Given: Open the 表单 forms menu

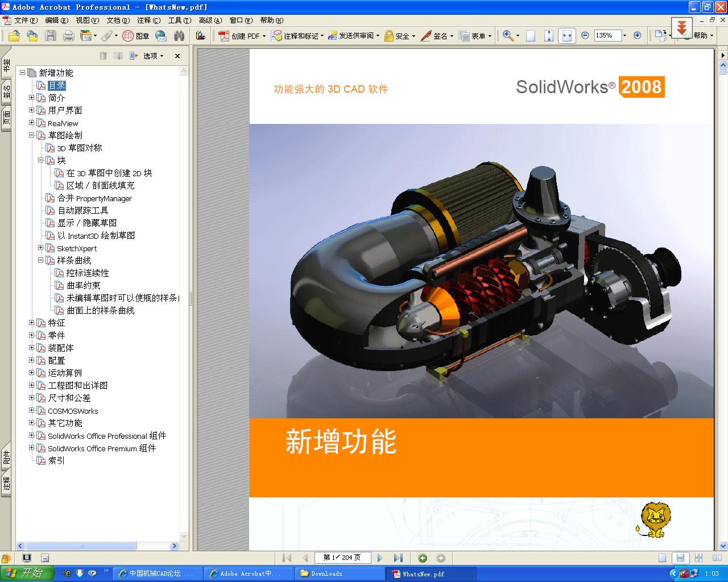Looking at the screenshot, I should tap(475, 36).
